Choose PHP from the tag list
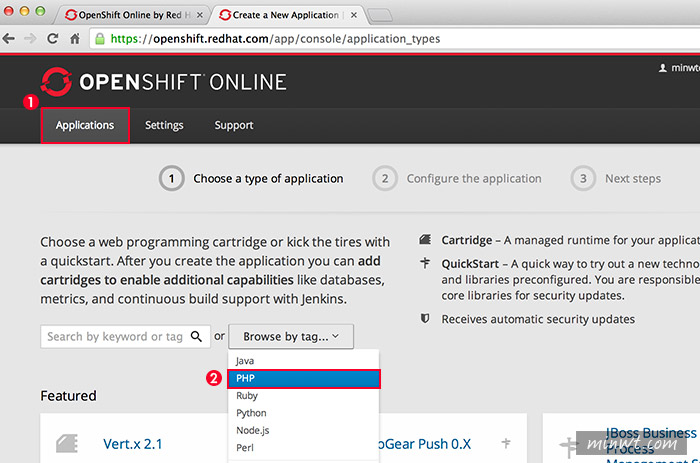700x463 pixels. pos(303,379)
